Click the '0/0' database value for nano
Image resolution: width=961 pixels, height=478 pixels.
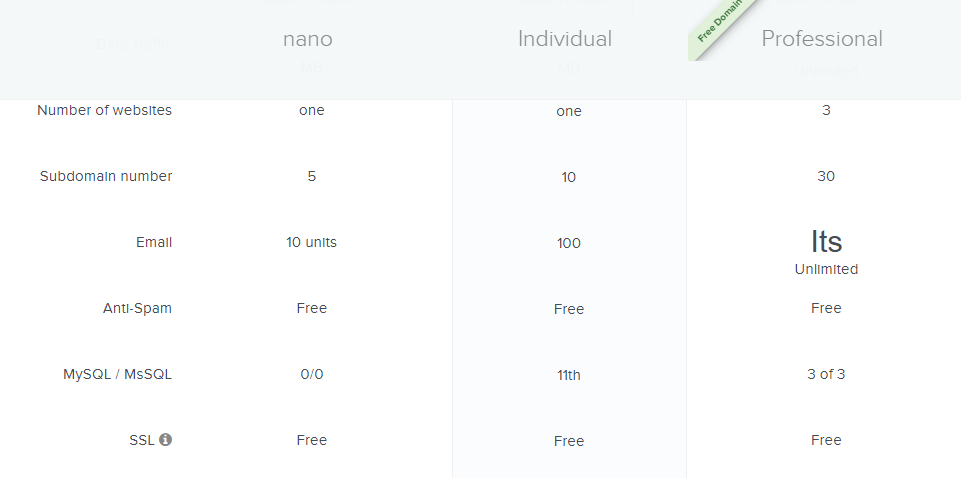tap(311, 374)
